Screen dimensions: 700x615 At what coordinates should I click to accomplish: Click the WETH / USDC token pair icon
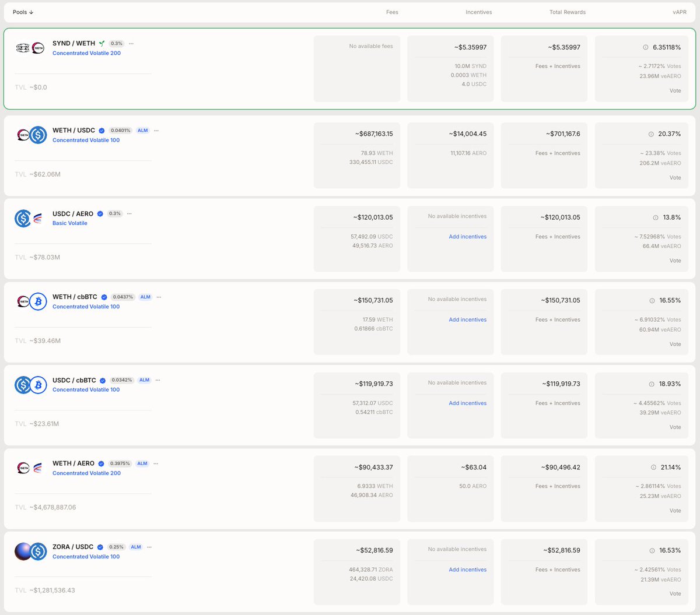(x=31, y=135)
